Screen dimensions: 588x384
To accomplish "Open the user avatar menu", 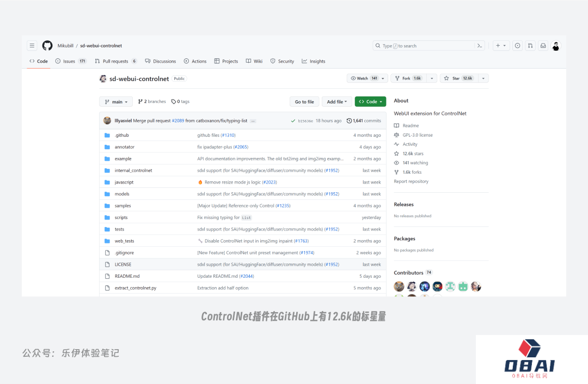I will [556, 46].
